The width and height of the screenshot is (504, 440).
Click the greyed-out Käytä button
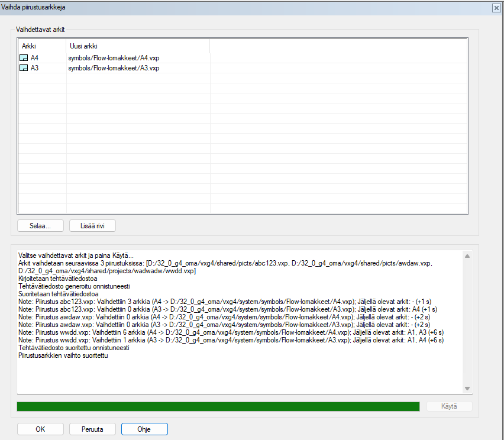click(x=450, y=406)
